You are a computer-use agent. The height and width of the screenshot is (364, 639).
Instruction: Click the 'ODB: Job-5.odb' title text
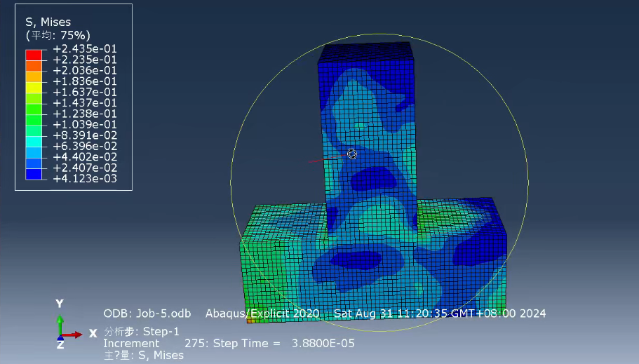click(x=147, y=314)
